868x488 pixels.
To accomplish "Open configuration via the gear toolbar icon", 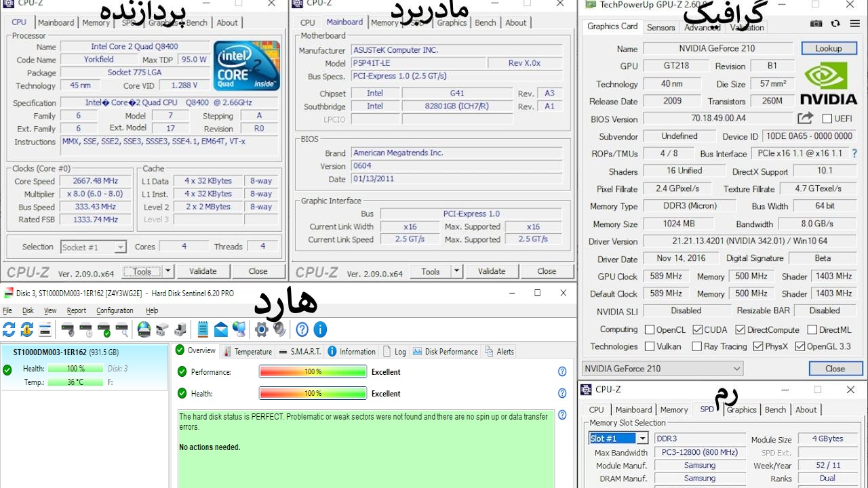I will pos(261,330).
